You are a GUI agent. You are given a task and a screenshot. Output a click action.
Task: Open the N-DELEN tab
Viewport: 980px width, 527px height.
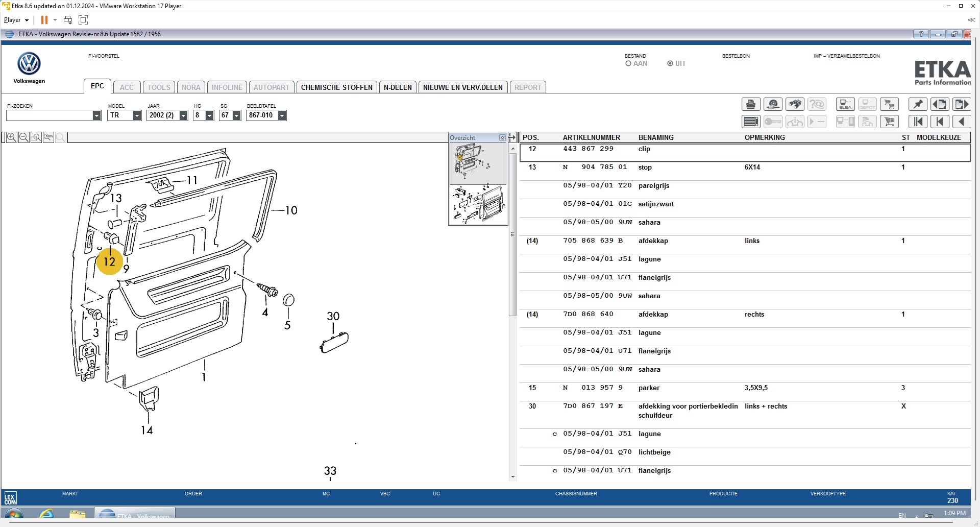(x=398, y=87)
